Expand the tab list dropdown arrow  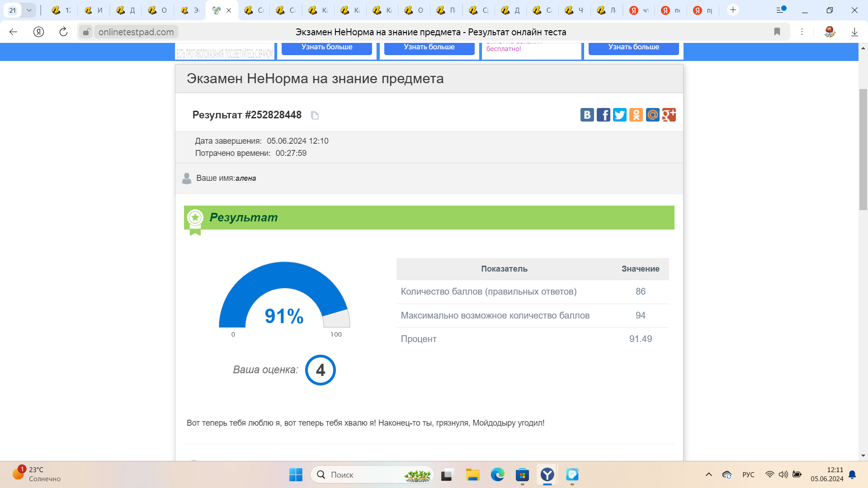pyautogui.click(x=29, y=10)
